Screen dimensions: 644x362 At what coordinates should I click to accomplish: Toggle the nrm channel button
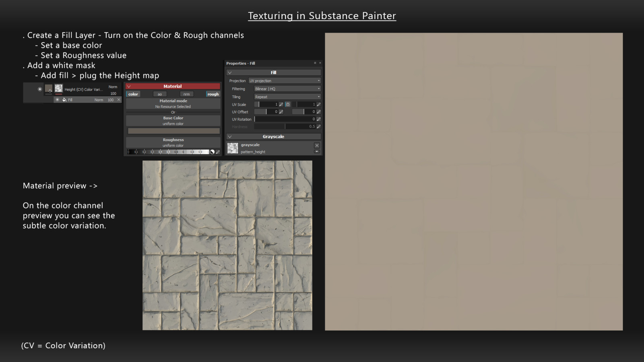point(186,94)
